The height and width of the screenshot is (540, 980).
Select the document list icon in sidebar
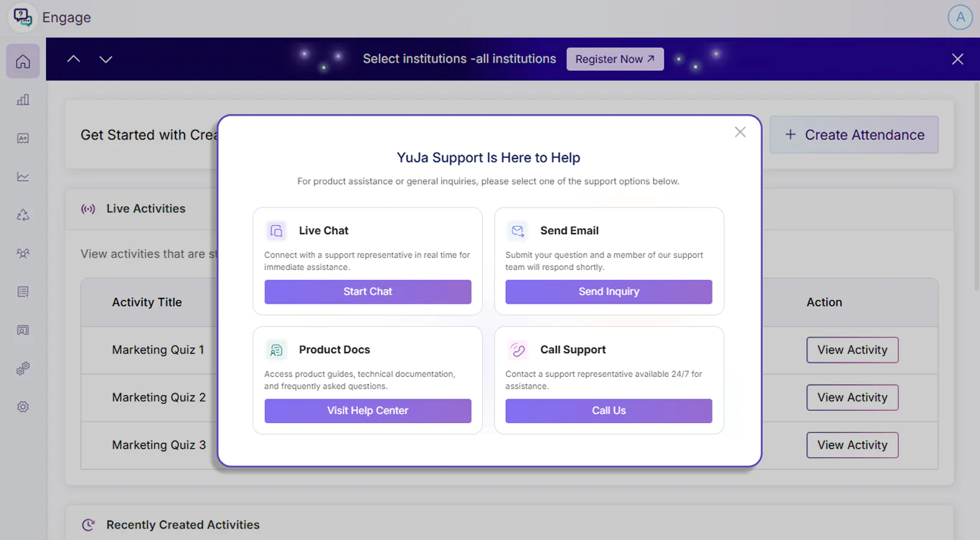[x=22, y=292]
